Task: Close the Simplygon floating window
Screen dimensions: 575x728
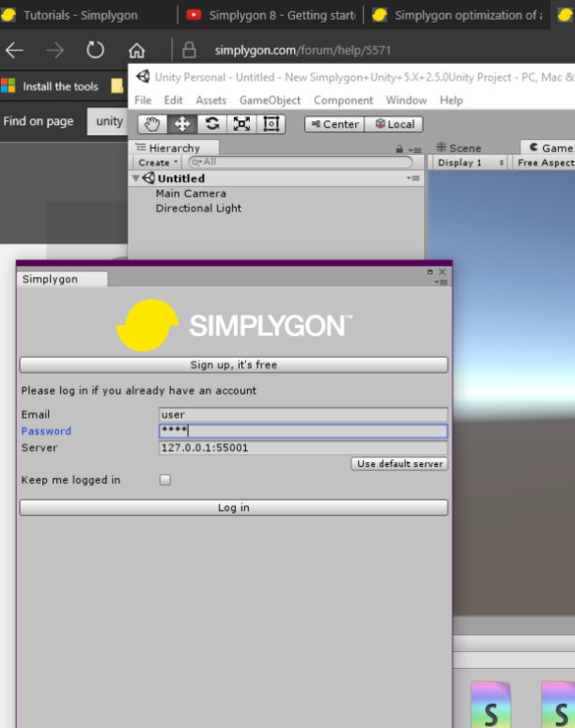Action: click(x=443, y=272)
